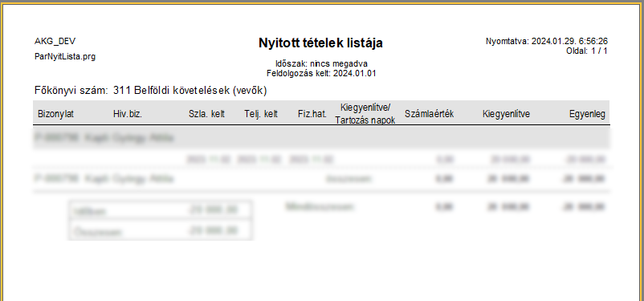Click "Időszak: nincs megadva" line
The image size is (644, 301).
[x=321, y=64]
